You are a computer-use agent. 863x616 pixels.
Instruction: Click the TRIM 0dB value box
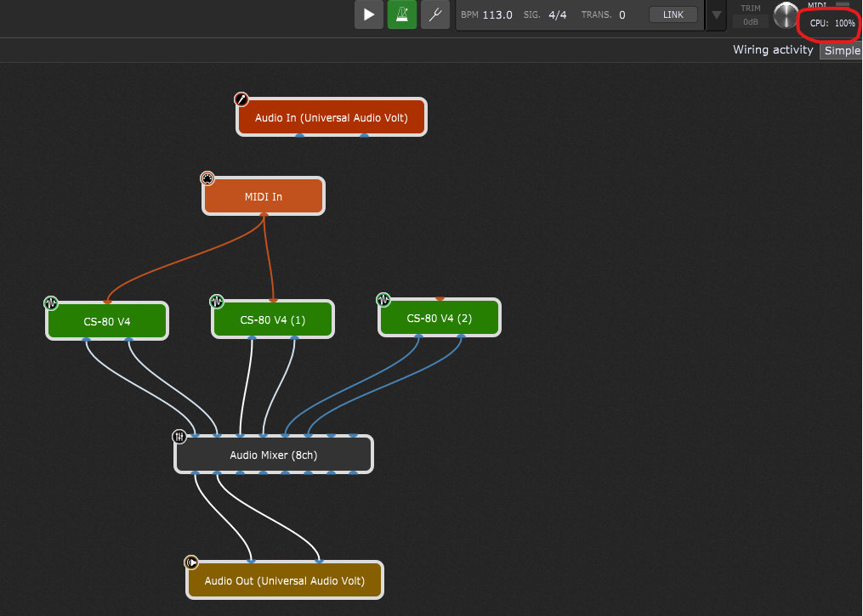(751, 22)
